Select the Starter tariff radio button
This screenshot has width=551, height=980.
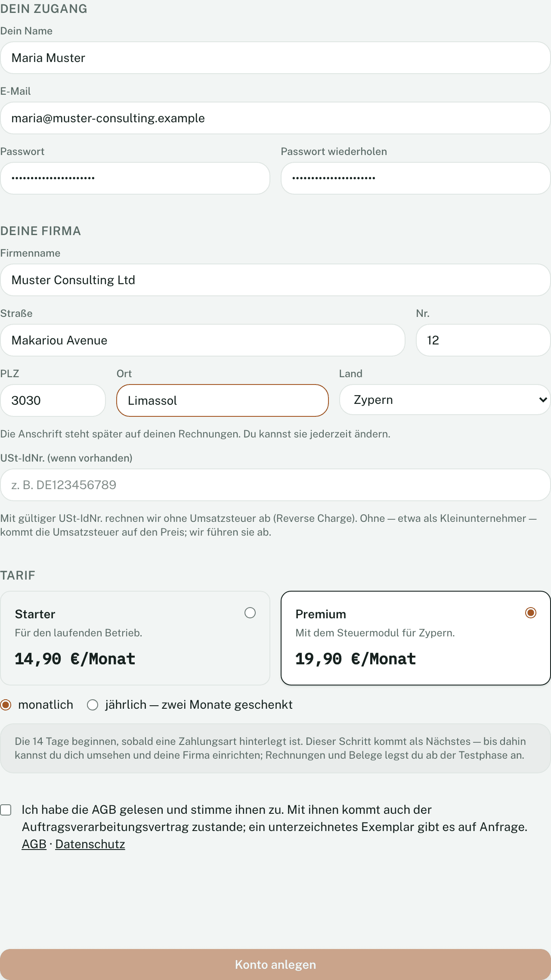(x=250, y=613)
